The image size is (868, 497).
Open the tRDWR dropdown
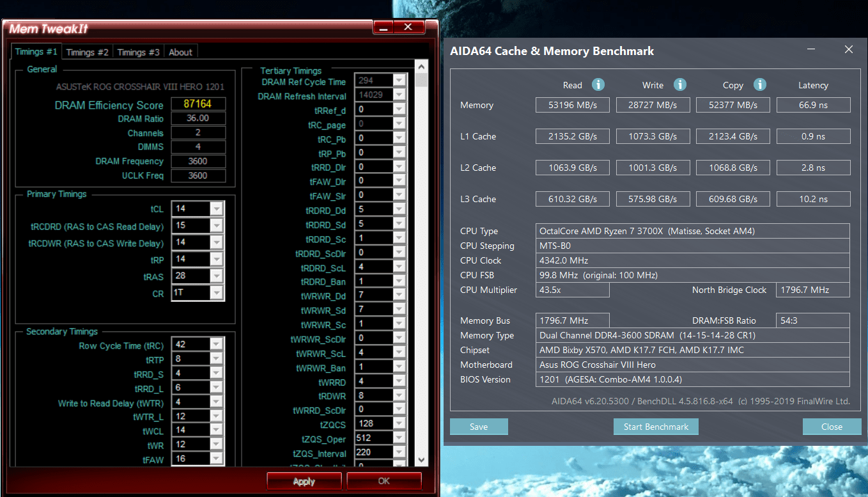coord(399,395)
